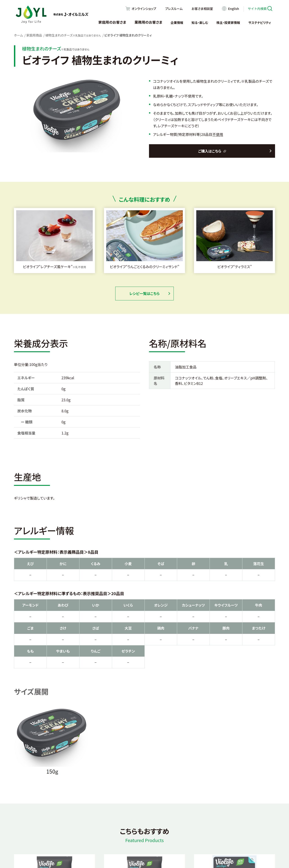This screenshot has height=868, width=289.
Task: Open the 企業情報 menu
Action: (x=177, y=23)
